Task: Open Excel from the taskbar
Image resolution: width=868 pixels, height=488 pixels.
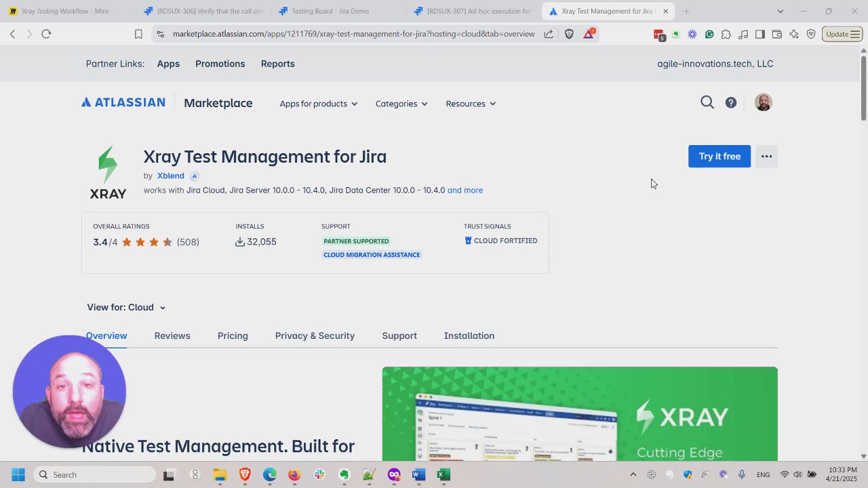Action: 443,474
